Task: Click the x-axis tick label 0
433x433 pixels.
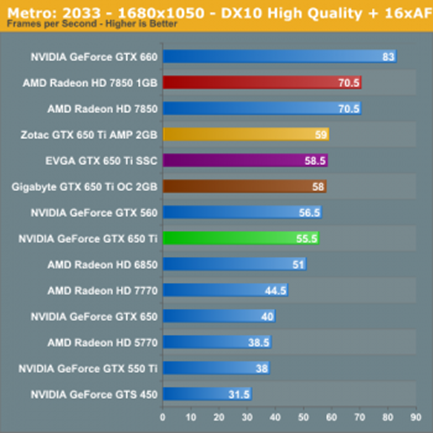Action: tap(163, 418)
